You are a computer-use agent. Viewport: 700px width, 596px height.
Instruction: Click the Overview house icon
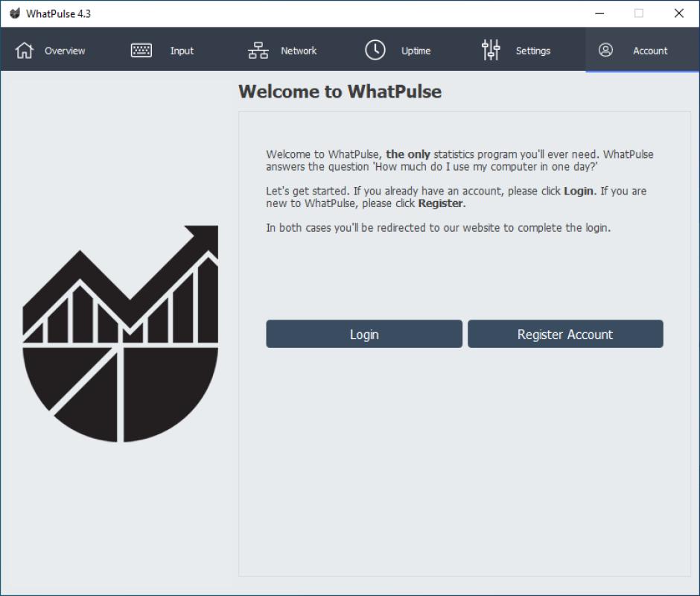click(24, 50)
